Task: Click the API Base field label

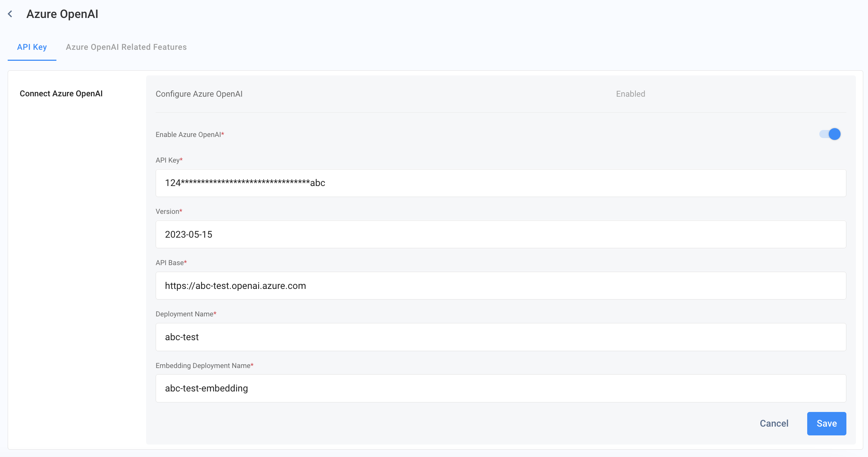Action: [171, 263]
